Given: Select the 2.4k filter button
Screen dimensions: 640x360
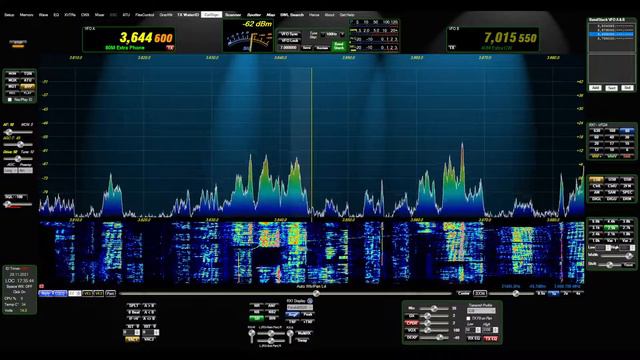Looking at the screenshot, I should coord(596,234).
